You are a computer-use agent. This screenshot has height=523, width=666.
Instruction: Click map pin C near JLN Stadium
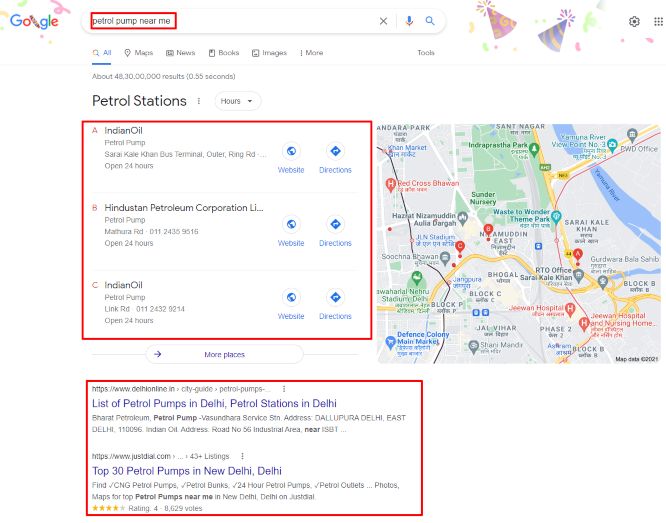click(x=460, y=246)
